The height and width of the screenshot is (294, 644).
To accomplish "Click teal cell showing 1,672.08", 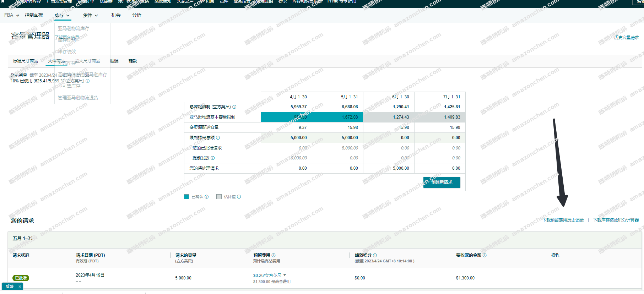I will click(x=337, y=117).
